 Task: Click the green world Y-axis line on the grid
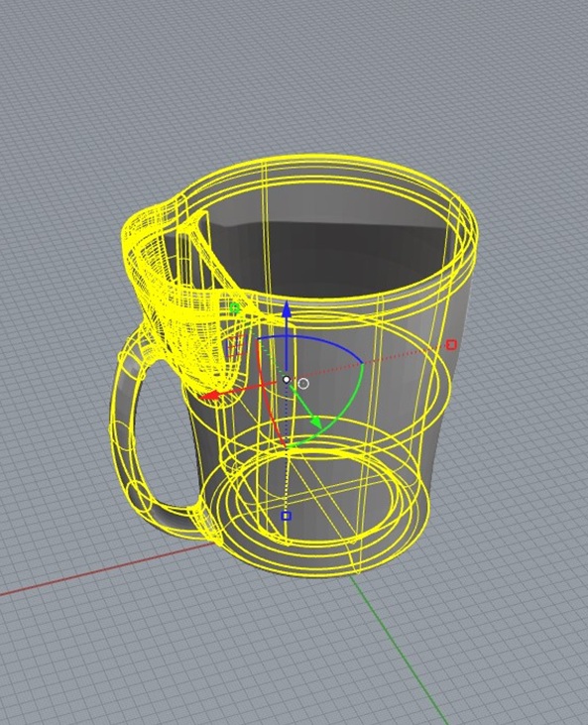pyautogui.click(x=398, y=648)
